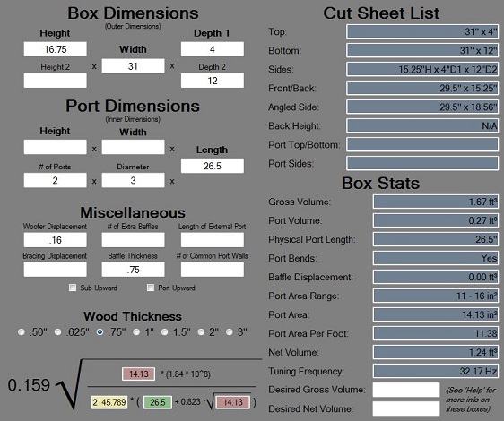Select 1" wood thickness
Image resolution: width=504 pixels, height=421 pixels.
pyautogui.click(x=136, y=331)
